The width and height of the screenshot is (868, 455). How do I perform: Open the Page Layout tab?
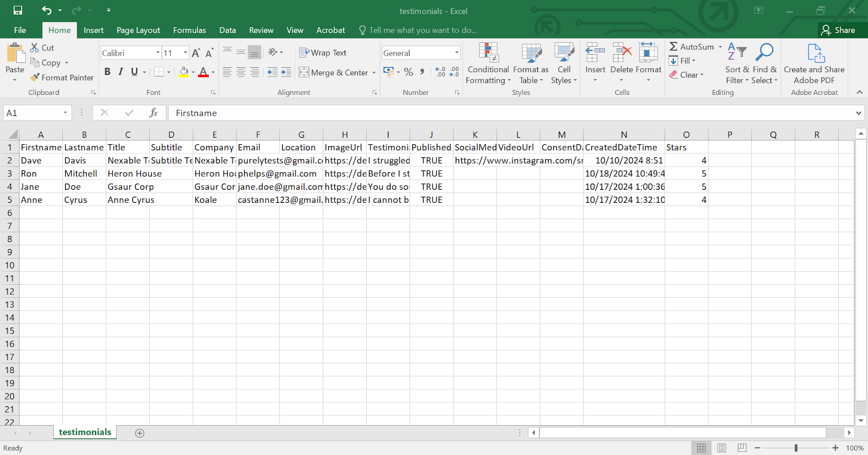(x=138, y=30)
